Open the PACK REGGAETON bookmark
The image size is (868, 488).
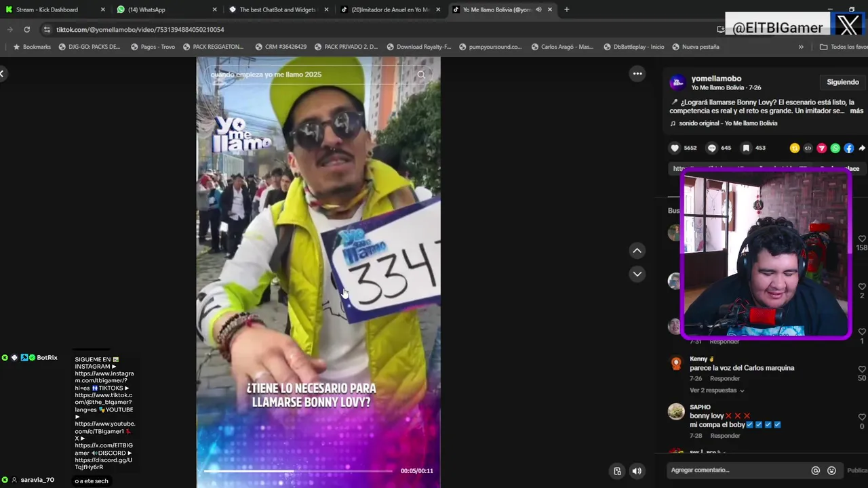tap(213, 47)
